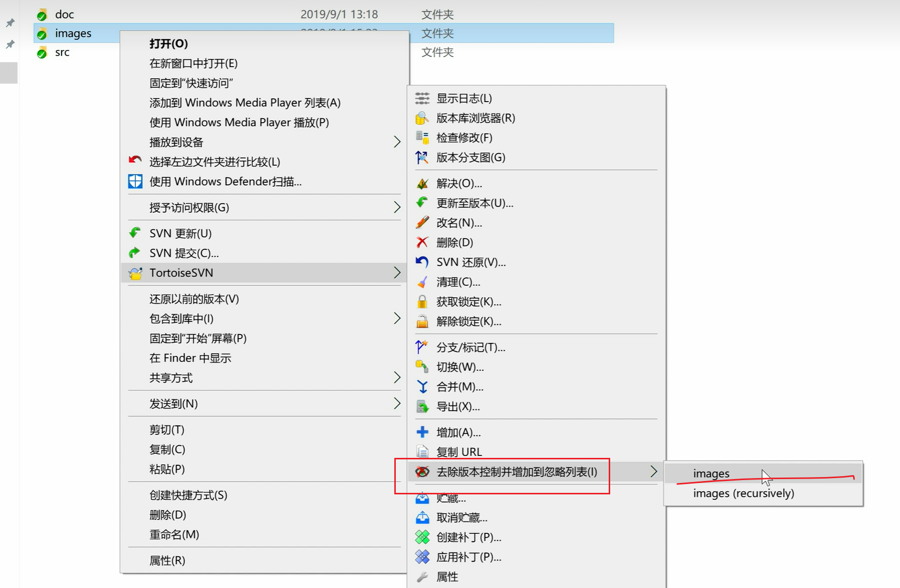Click the SVN Commit arrow icon
The image size is (900, 588).
coord(135,253)
